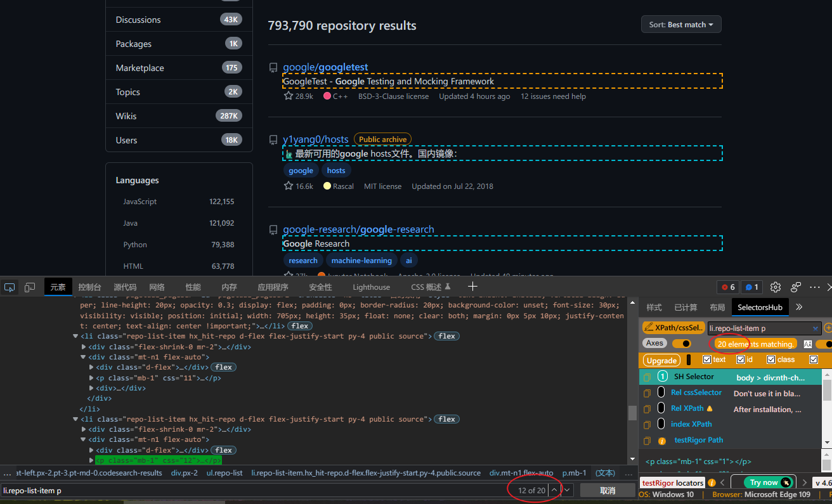
Task: Open the google/googletest repository link
Action: tap(325, 67)
